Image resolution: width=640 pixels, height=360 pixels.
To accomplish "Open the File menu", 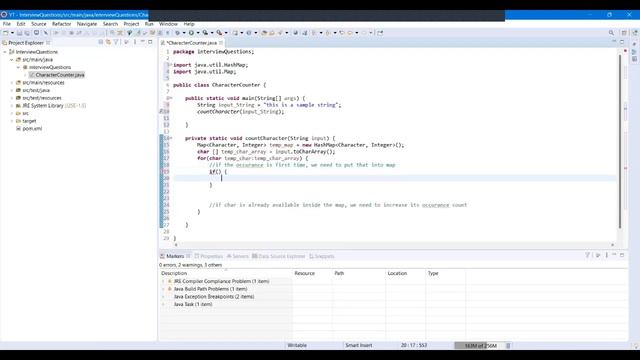I will coord(7,24).
